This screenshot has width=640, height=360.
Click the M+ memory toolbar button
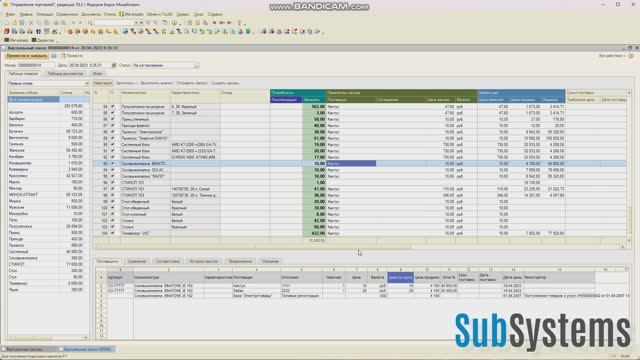(x=222, y=23)
